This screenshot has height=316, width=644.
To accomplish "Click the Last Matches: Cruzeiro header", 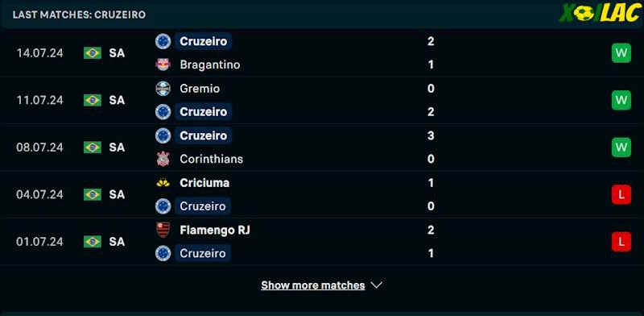I will (x=79, y=15).
